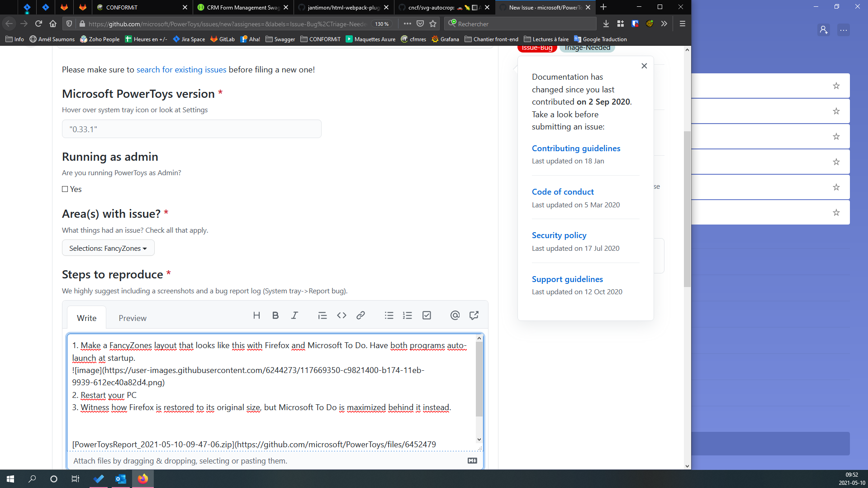
Task: Bookmark this page with the star icon
Action: click(432, 24)
